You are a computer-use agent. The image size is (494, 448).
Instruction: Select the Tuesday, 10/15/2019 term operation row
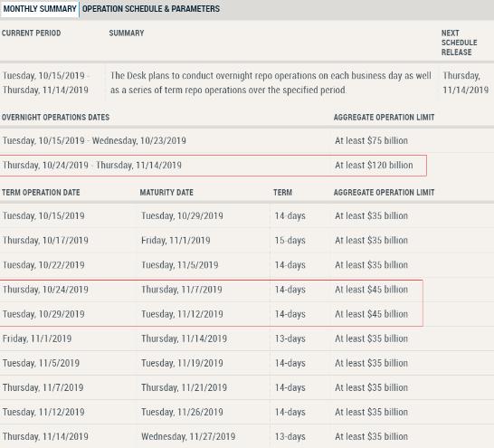[x=247, y=215]
